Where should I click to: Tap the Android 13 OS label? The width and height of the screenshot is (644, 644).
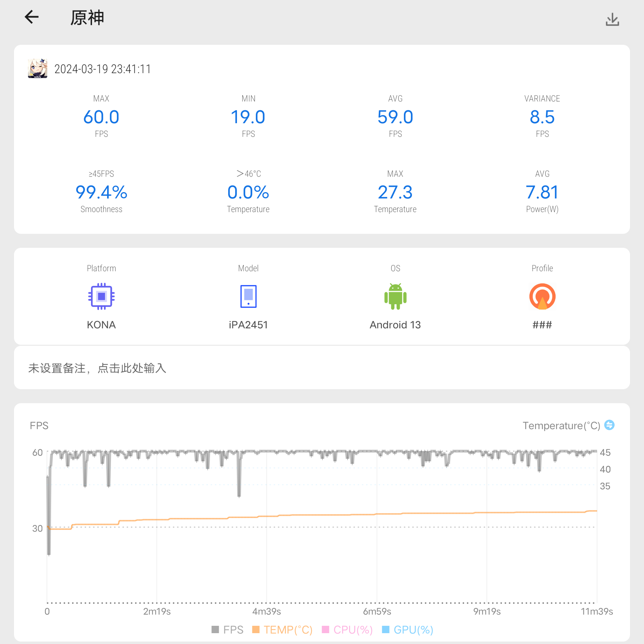tap(395, 325)
